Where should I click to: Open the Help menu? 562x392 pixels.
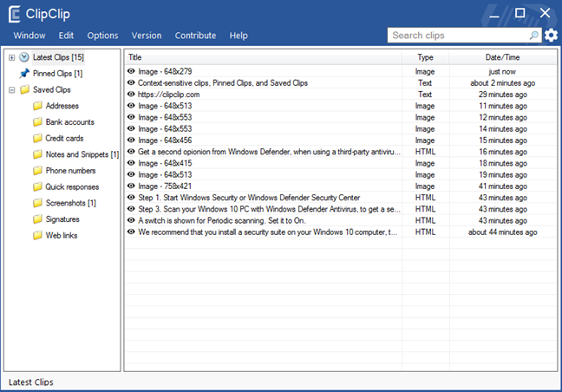(239, 36)
